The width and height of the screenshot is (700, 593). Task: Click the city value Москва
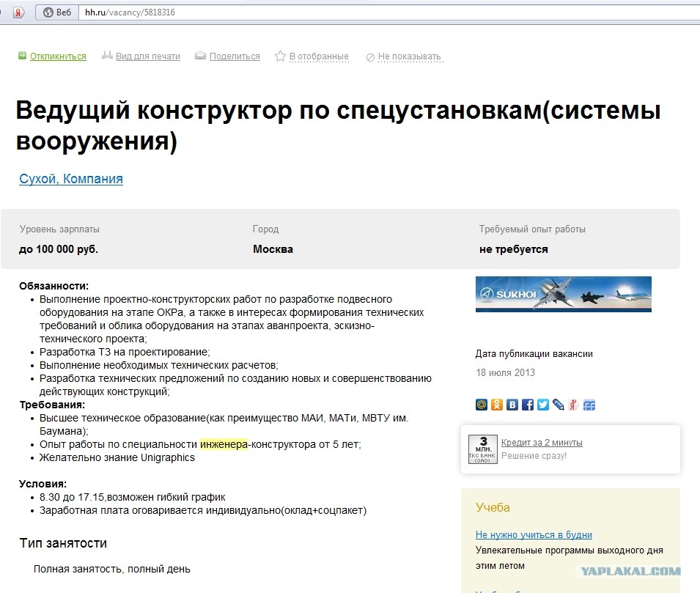tap(273, 249)
